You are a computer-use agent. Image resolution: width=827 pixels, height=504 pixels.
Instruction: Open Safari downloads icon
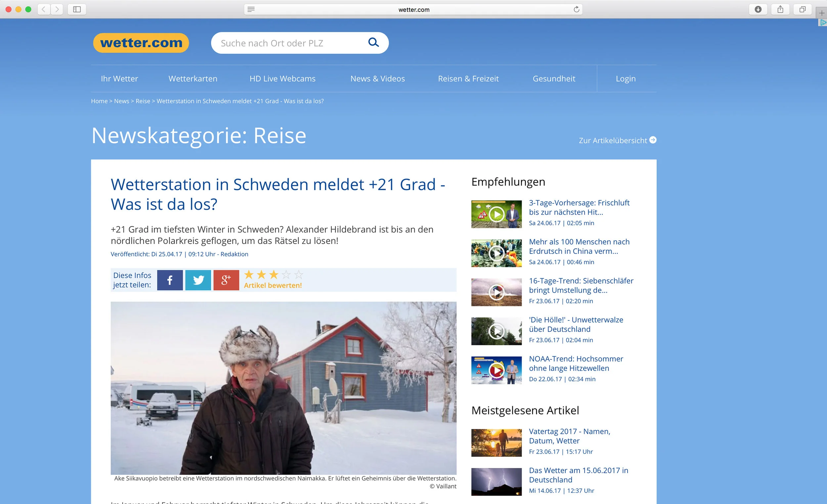point(758,9)
